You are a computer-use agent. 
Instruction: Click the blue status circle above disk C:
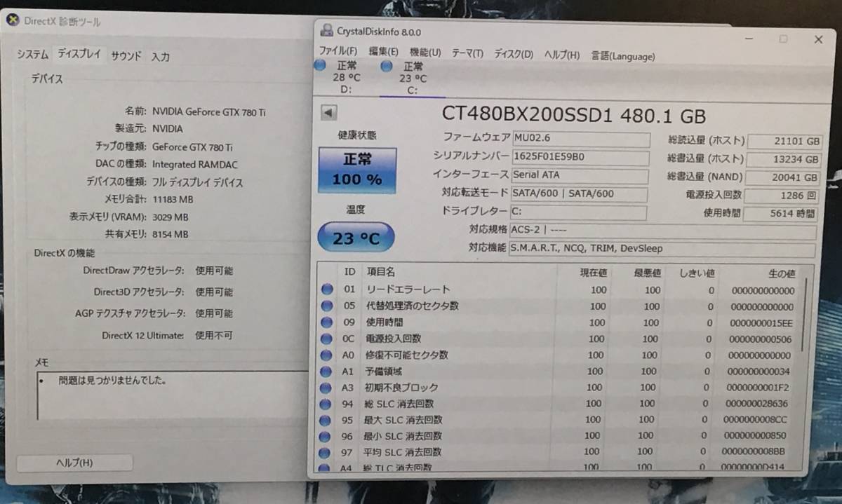pos(387,66)
